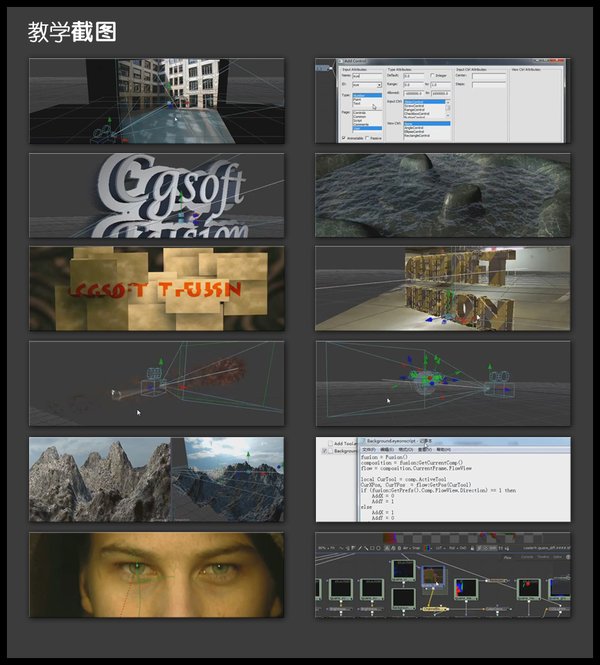Viewport: 600px width, 665px height.
Task: Open the wooden 3D FUSION letters screenshot
Action: tap(443, 288)
